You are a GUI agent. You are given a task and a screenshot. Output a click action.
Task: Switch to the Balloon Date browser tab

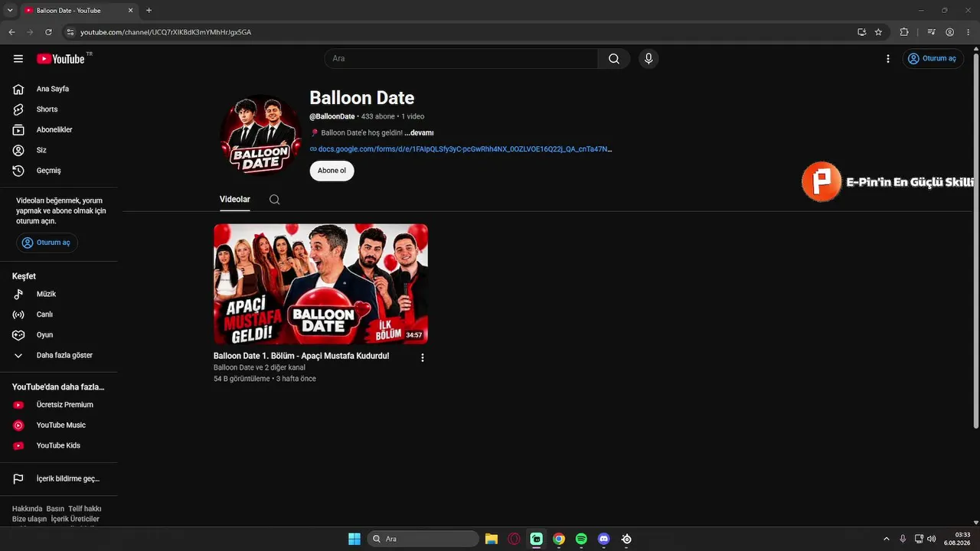77,11
